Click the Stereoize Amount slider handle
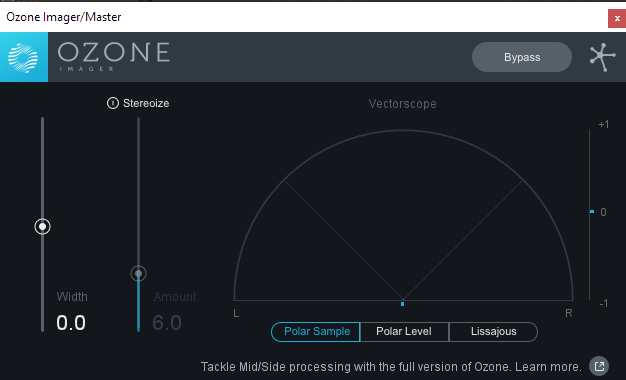Viewport: 626px width, 380px height. [139, 273]
